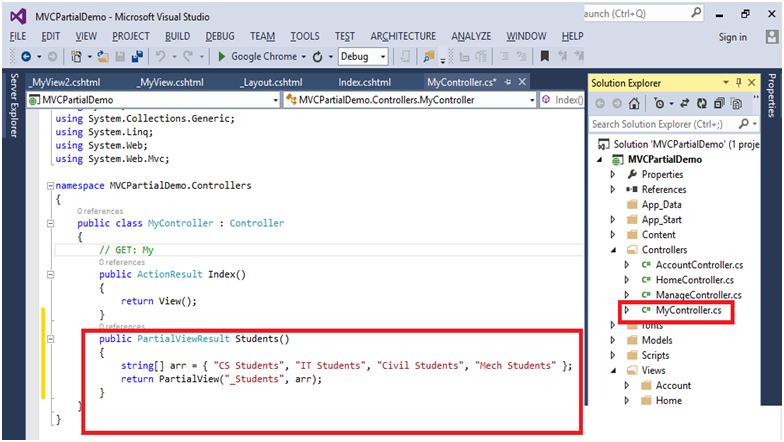Viewport: 784px width, 442px height.
Task: Expand the Models folder arrow
Action: (613, 340)
